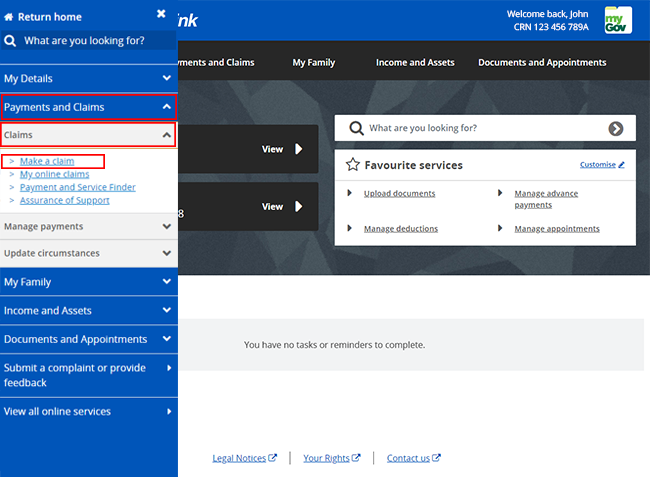The width and height of the screenshot is (650, 477).
Task: Select Documents and Appointments in top navigation
Action: [x=542, y=63]
